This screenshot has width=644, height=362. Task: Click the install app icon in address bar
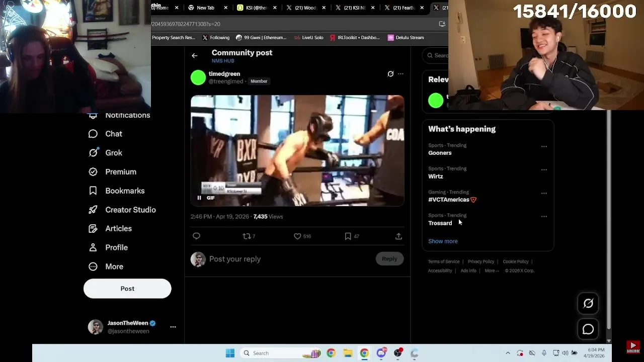coord(442,24)
